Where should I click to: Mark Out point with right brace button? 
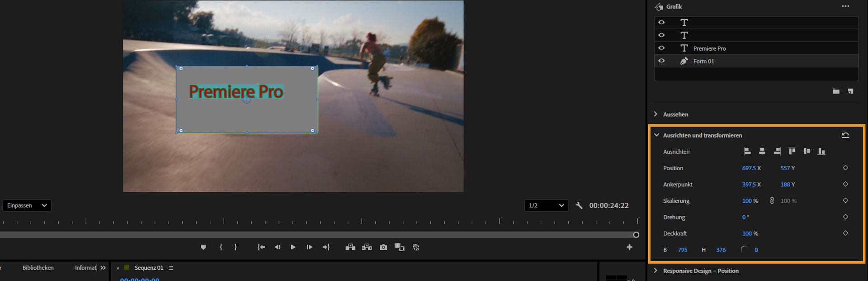tap(235, 247)
